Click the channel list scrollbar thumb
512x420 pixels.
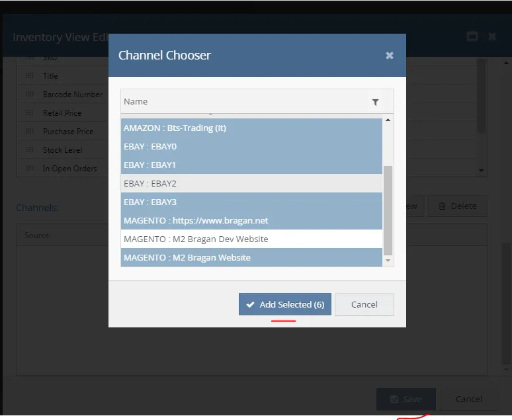(388, 210)
